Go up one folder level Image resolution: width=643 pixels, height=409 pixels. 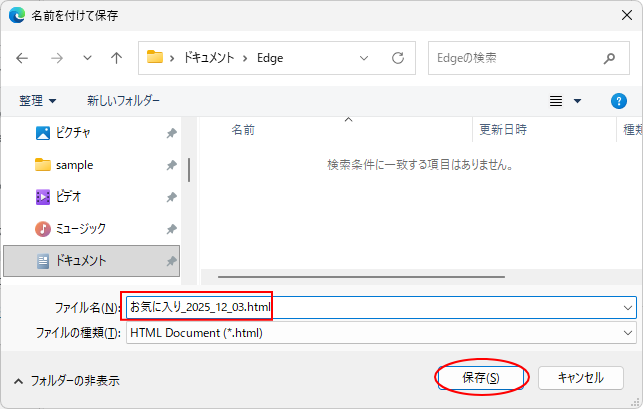click(x=116, y=58)
